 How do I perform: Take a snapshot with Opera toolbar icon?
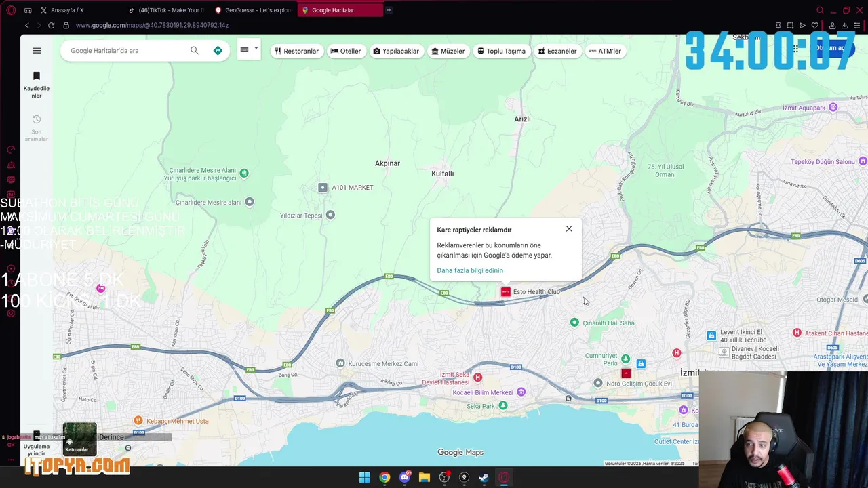click(x=790, y=26)
